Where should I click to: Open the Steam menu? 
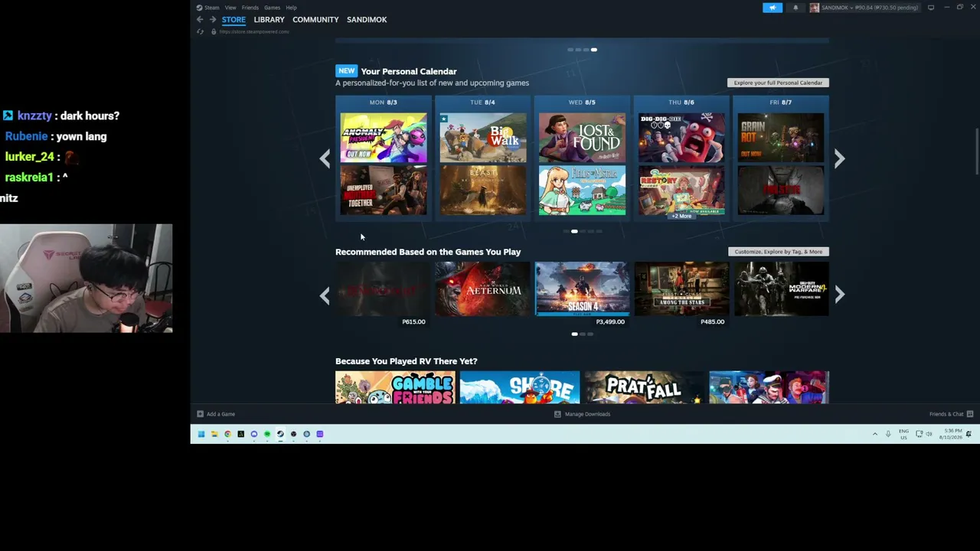pyautogui.click(x=212, y=8)
